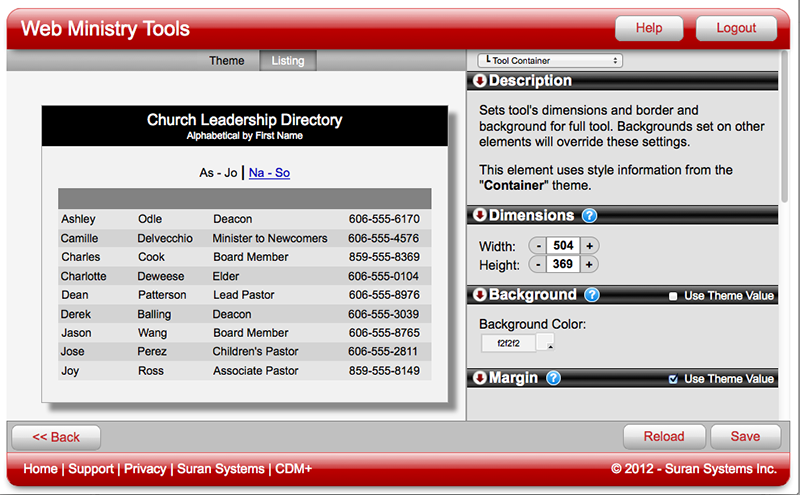Image resolution: width=800 pixels, height=495 pixels.
Task: Open help icon next to Dimensions
Action: click(x=590, y=215)
